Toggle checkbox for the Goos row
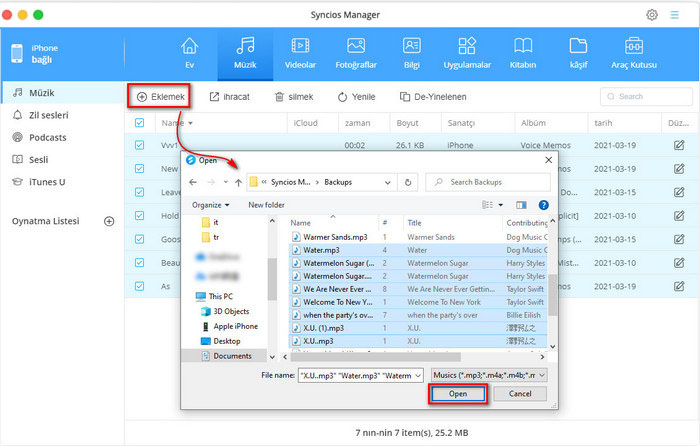 (x=139, y=239)
